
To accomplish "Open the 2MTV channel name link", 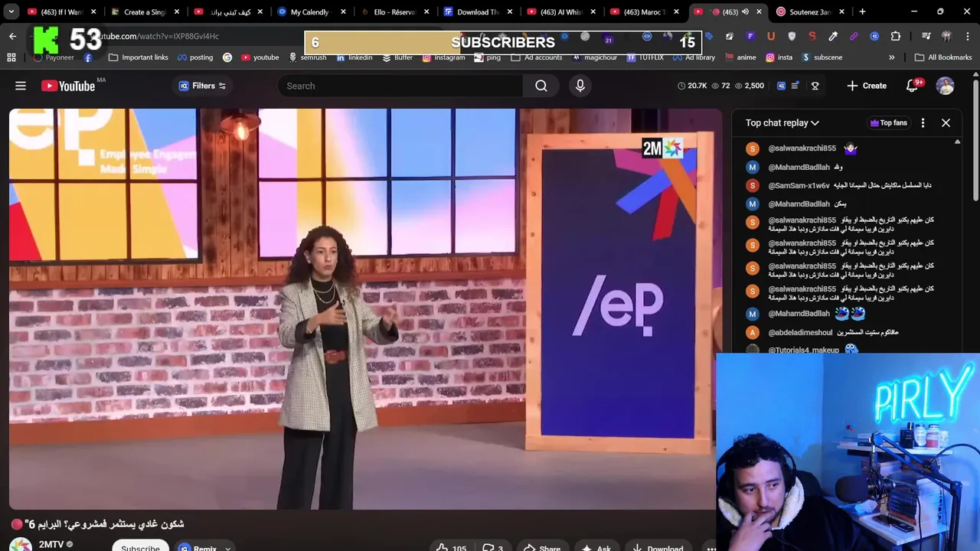I will coord(51,545).
